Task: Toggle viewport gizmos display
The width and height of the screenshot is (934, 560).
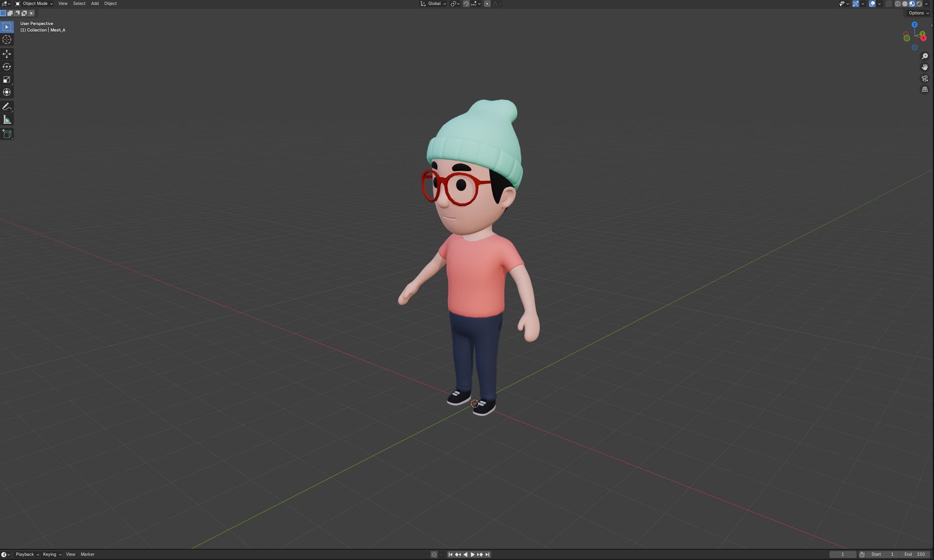Action: (856, 4)
